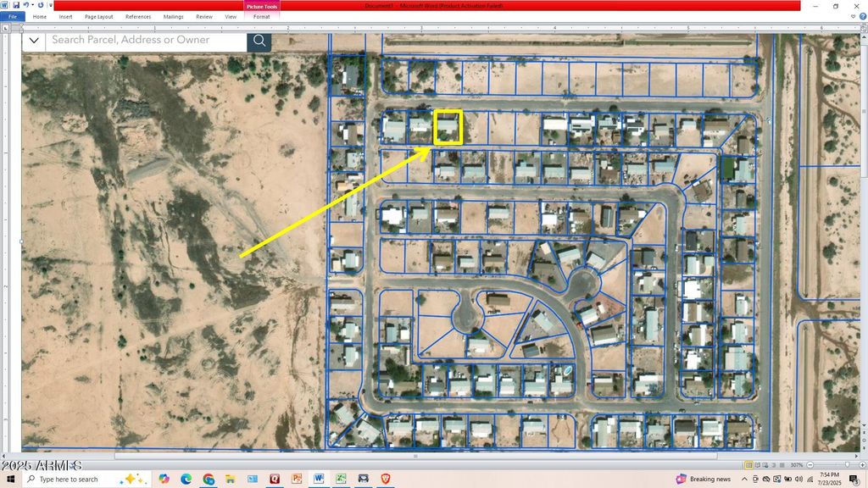Image resolution: width=868 pixels, height=488 pixels.
Task: Click the Redo icon in title bar
Action: point(41,5)
